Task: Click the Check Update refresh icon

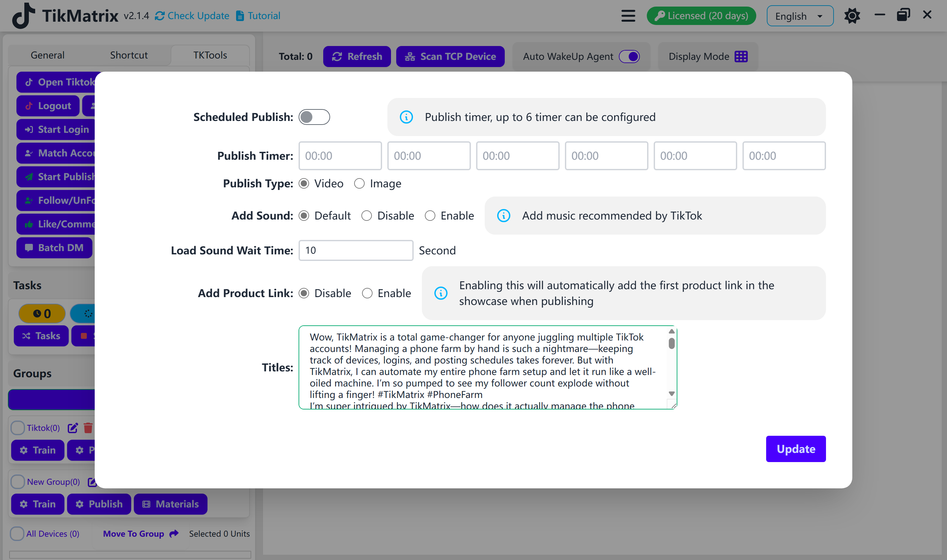Action: click(160, 16)
